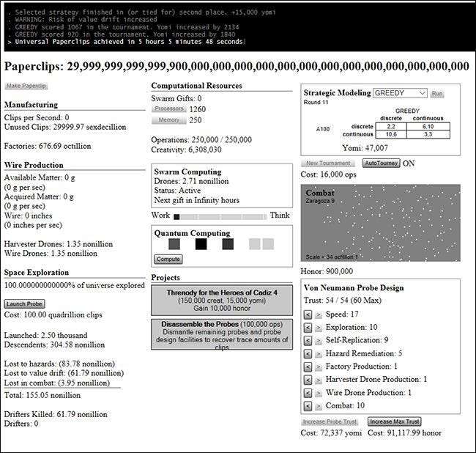Increase probe Exploration with the right arrow
Viewport: 476px width, 453px height.
319,327
